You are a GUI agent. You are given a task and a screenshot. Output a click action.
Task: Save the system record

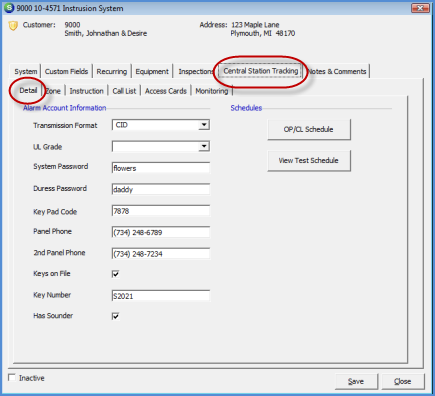pos(356,381)
